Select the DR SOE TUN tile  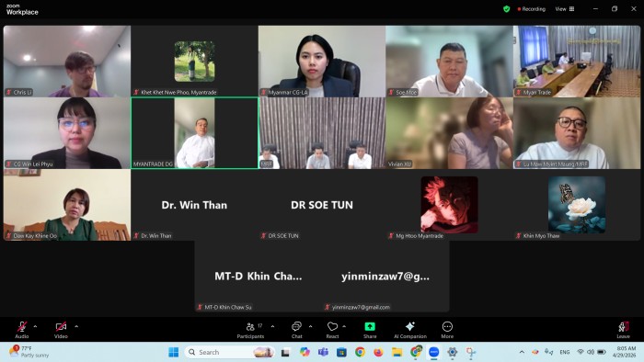(322, 205)
